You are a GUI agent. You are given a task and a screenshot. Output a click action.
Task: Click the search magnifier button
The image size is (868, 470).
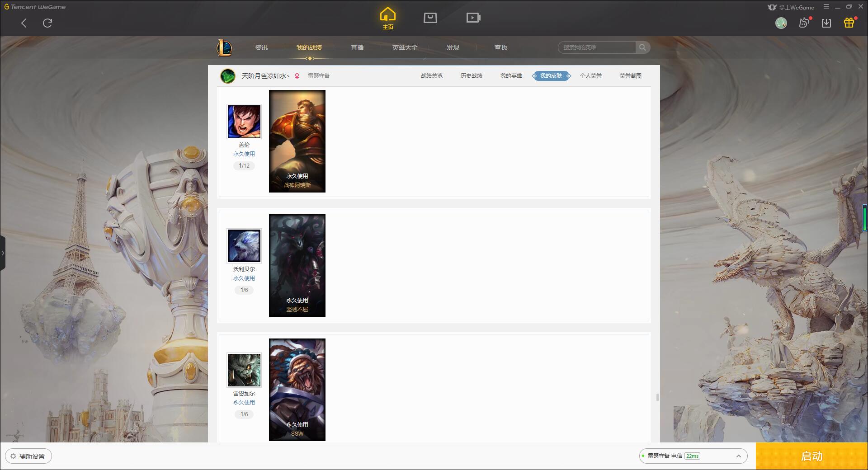click(642, 47)
